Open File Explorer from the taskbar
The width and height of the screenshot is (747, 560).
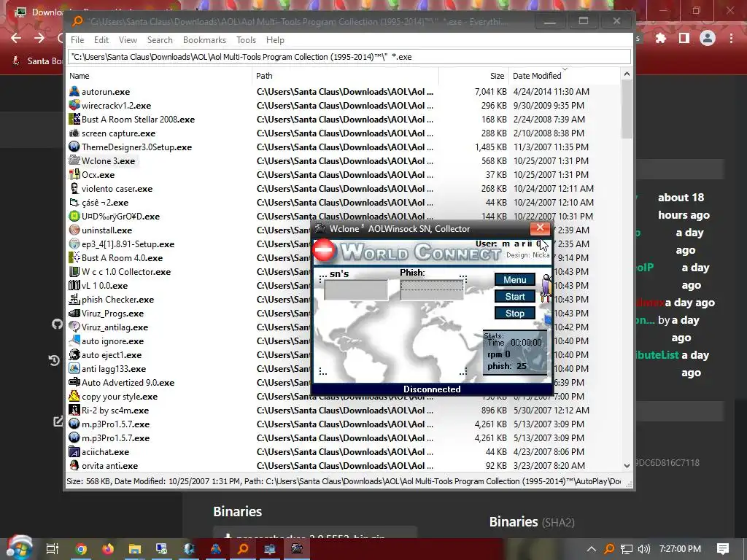(135, 549)
